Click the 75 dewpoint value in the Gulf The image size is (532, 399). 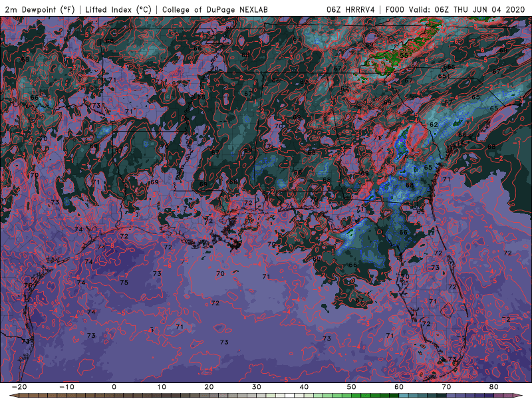coord(124,282)
